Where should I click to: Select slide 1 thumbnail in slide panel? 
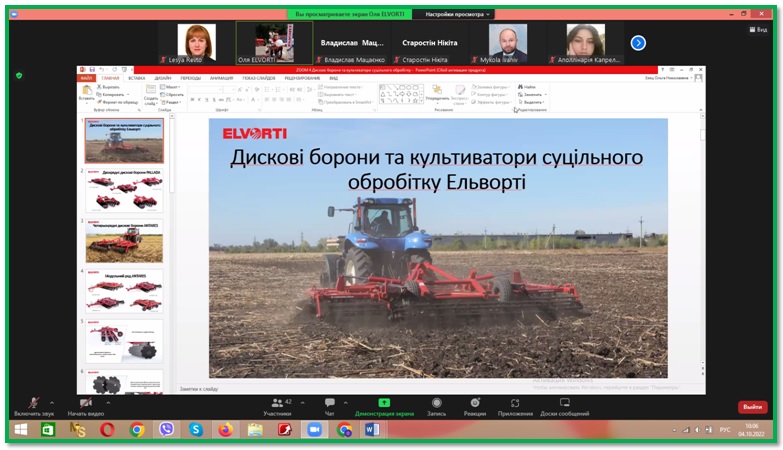pyautogui.click(x=124, y=141)
